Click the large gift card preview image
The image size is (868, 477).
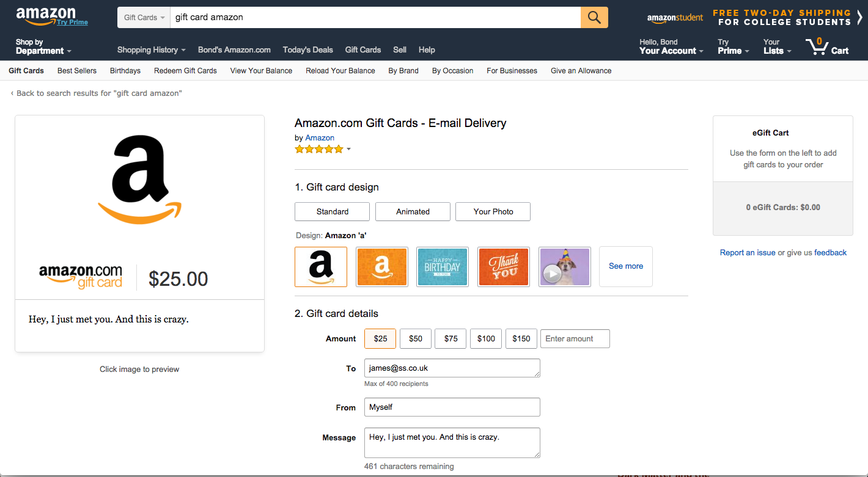139,208
